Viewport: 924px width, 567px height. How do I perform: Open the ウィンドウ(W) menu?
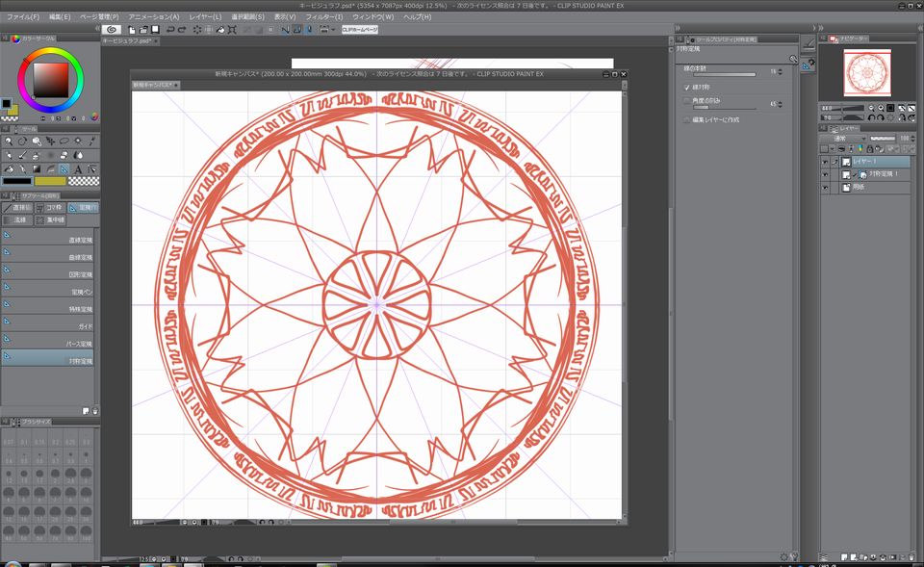373,17
